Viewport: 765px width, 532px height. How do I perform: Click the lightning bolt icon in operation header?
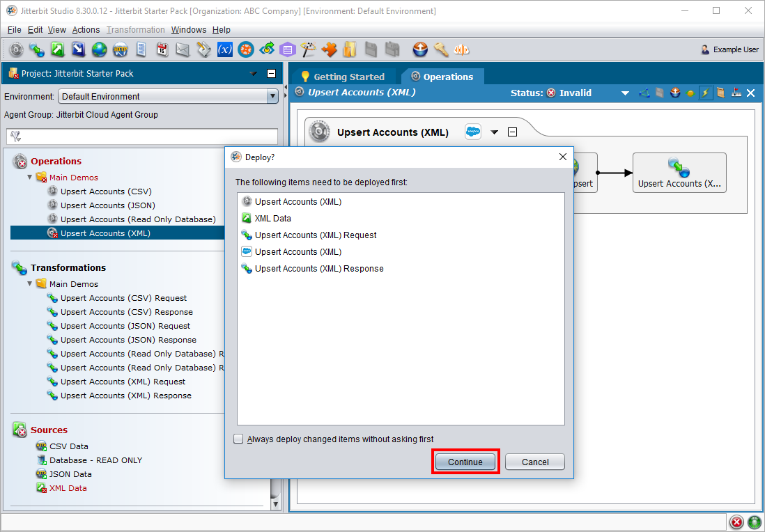tap(705, 93)
